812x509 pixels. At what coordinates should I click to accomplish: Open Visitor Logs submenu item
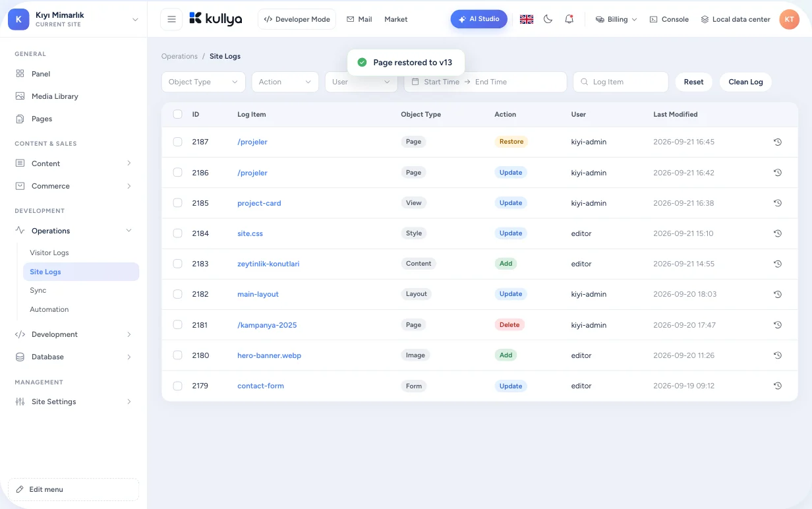pos(81,253)
